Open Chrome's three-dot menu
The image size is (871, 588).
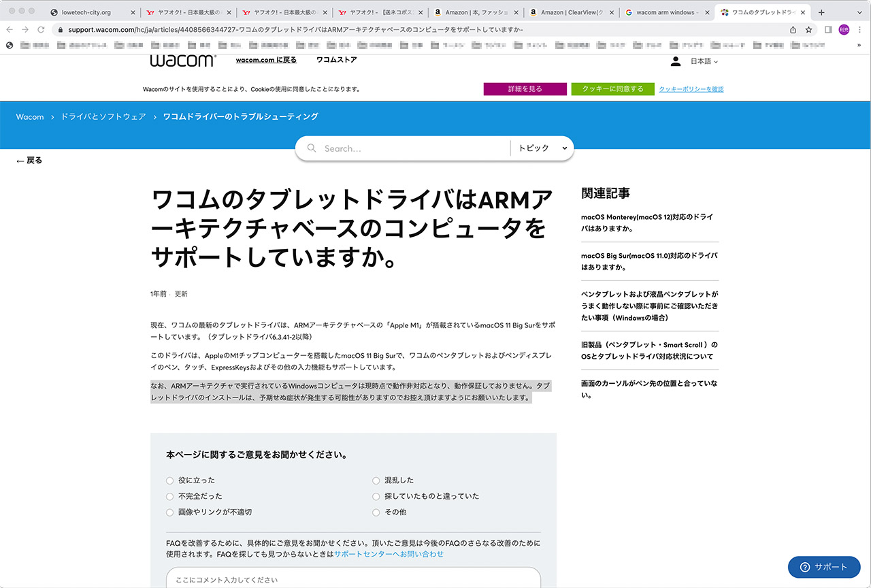click(x=861, y=30)
